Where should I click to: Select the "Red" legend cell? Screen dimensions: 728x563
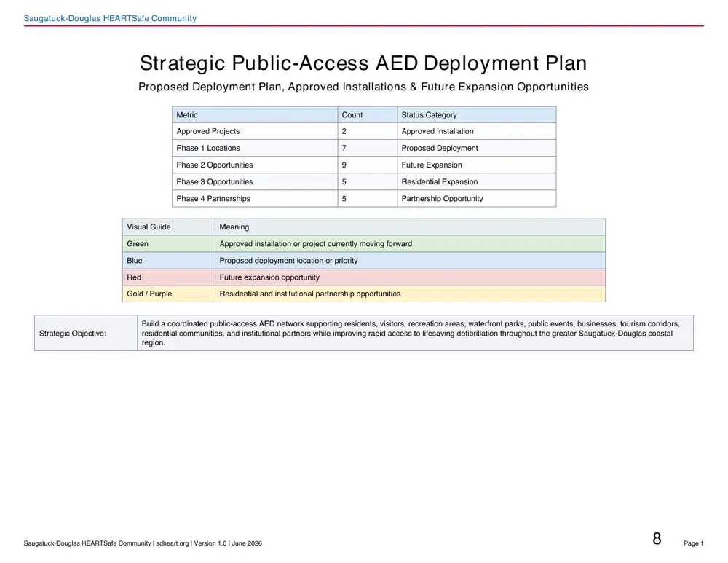click(169, 277)
